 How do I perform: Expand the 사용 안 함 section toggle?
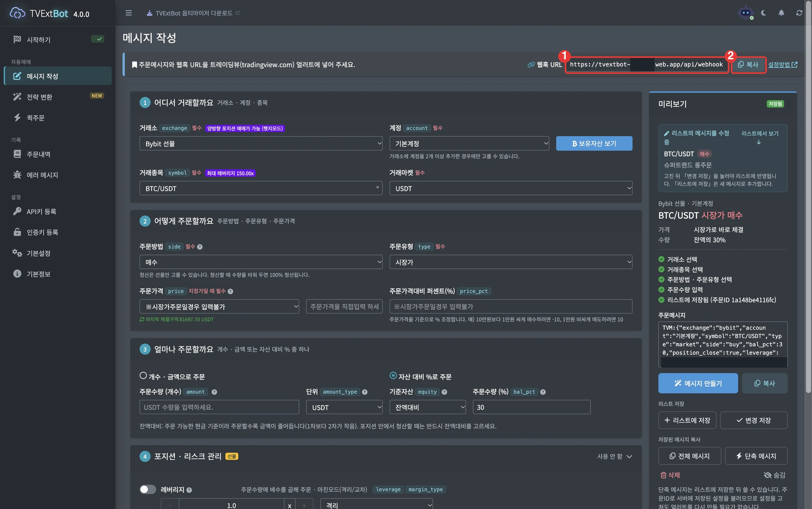(x=615, y=456)
